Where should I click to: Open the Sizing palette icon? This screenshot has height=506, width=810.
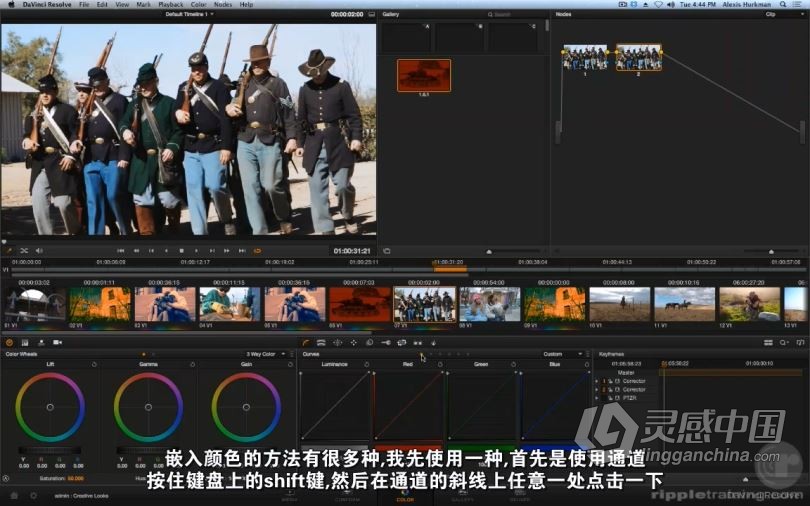pyautogui.click(x=402, y=342)
